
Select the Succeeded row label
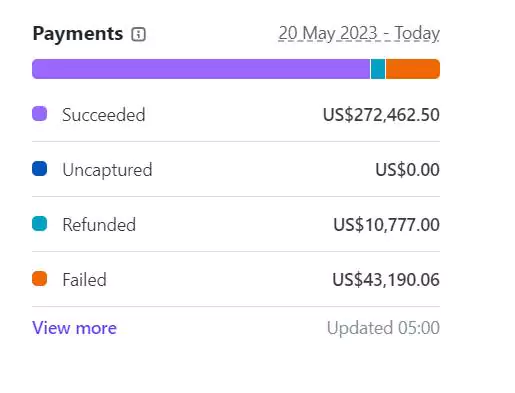pyautogui.click(x=104, y=115)
